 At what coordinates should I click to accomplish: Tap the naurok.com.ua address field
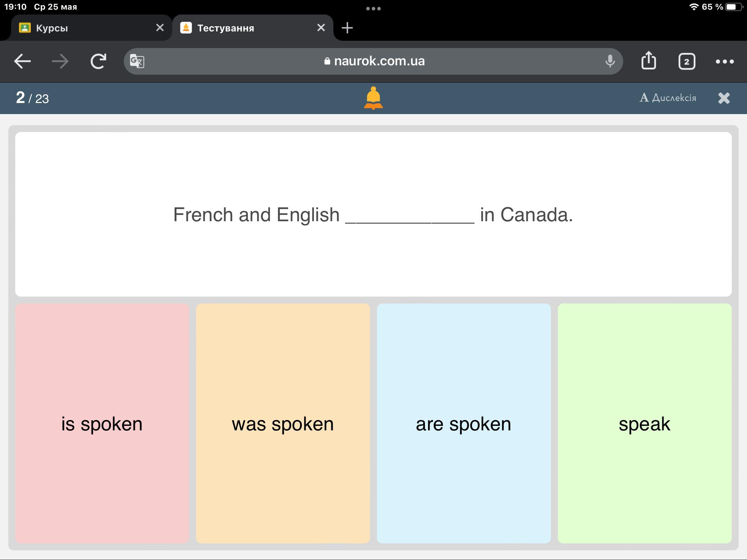(x=373, y=61)
